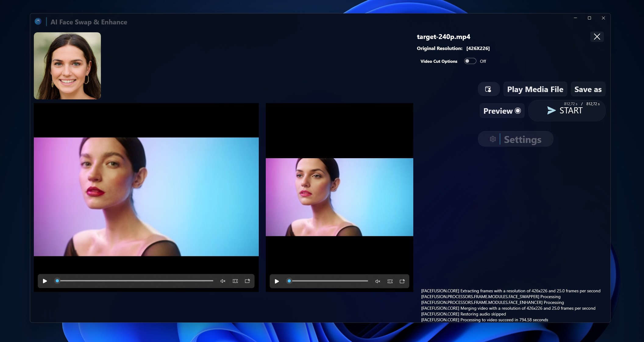Enter fullscreen on the left video player
This screenshot has width=644, height=342.
[x=235, y=281]
